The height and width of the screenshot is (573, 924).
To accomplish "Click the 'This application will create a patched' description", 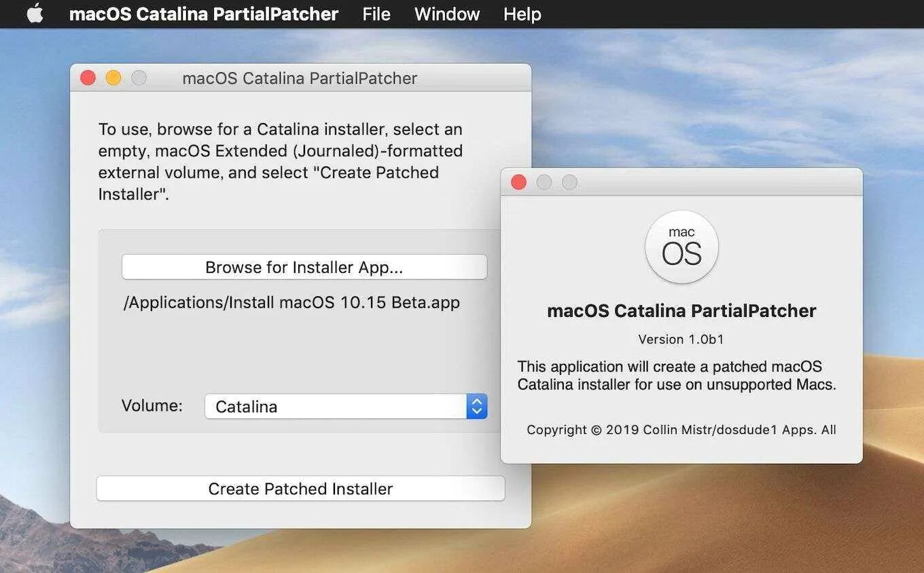I will (x=677, y=375).
